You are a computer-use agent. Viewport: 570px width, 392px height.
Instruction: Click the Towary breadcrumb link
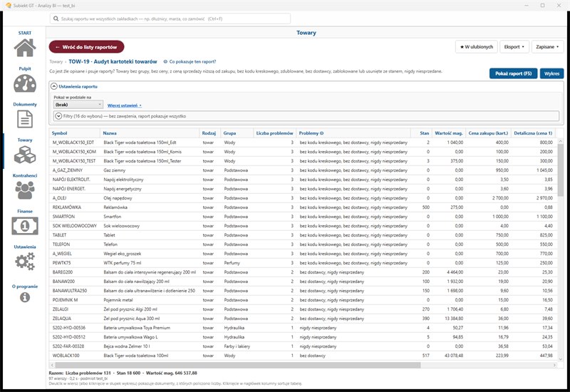pyautogui.click(x=56, y=62)
